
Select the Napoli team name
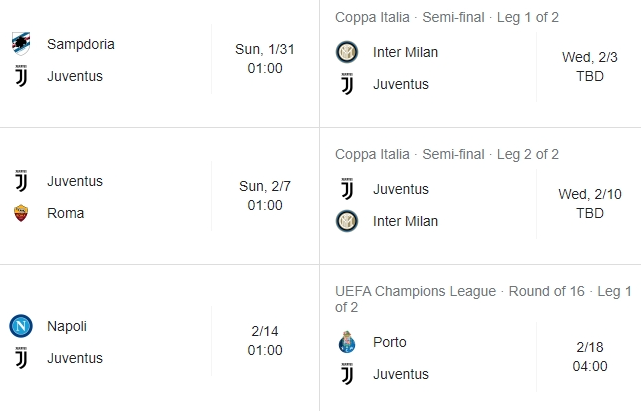[67, 326]
